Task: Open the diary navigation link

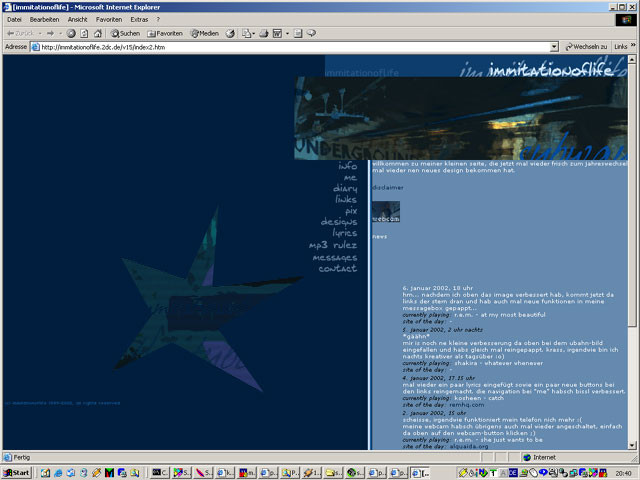Action: point(345,189)
